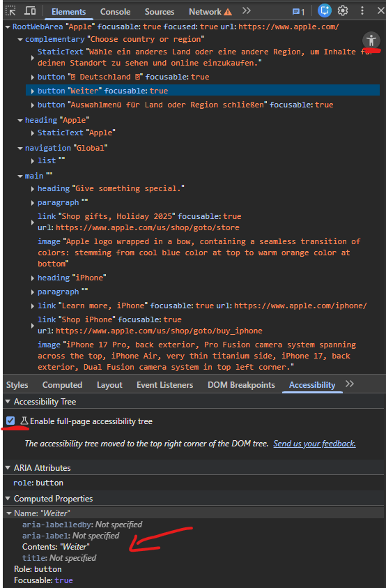This screenshot has width=386, height=588.
Task: Switch to DOM tree using accessibility icon
Action: click(x=371, y=40)
